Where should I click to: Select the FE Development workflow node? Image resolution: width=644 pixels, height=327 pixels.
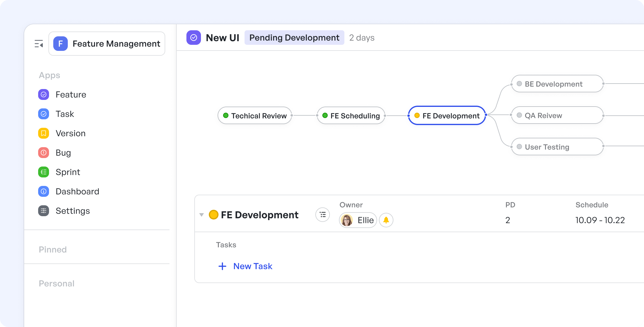pos(447,116)
